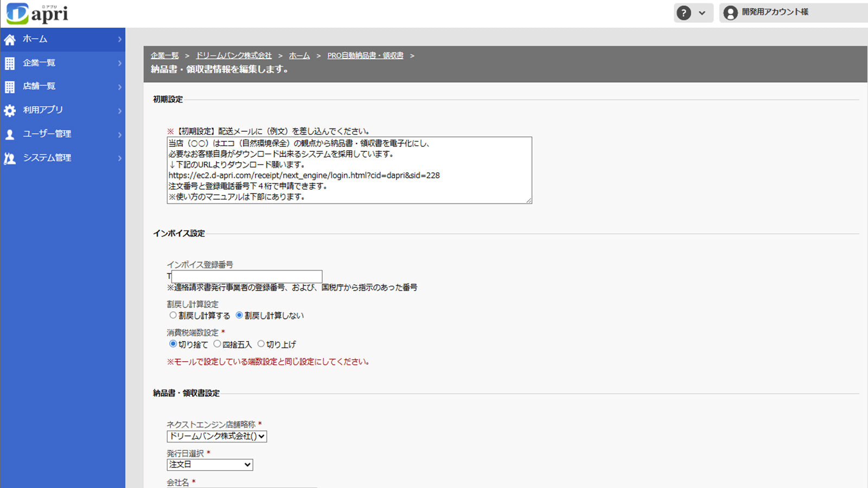Screen dimensions: 868x488
Task: Select 割戻し計算する radio button
Action: [x=173, y=315]
